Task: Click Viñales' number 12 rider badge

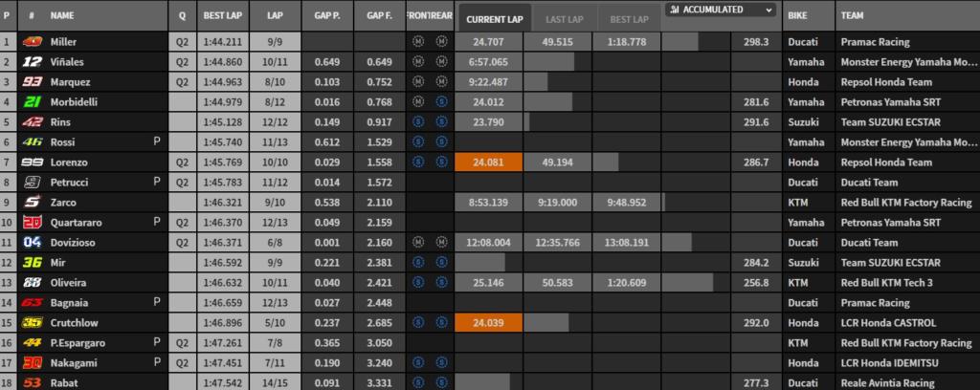Action: click(x=32, y=63)
